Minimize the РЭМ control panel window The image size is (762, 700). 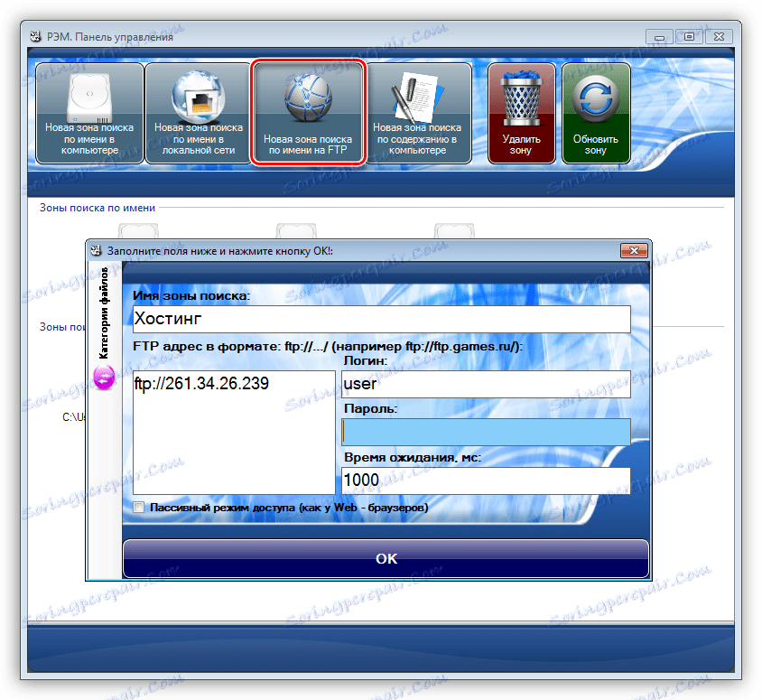tap(659, 37)
